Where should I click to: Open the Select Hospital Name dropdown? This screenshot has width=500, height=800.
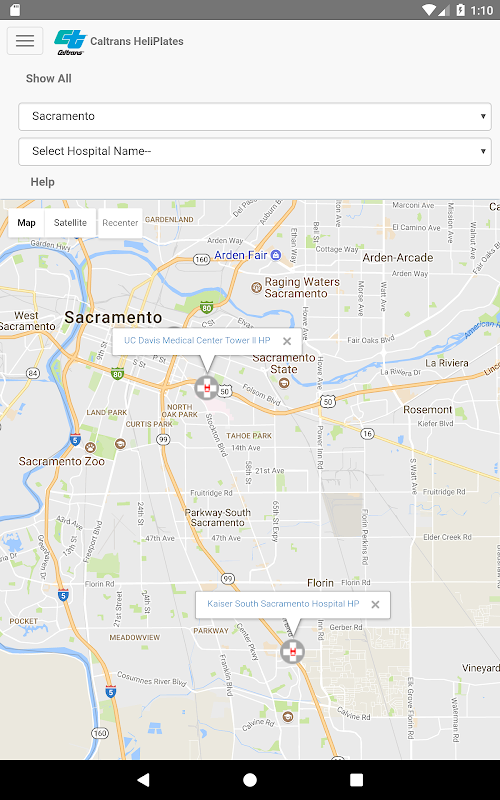click(x=255, y=152)
